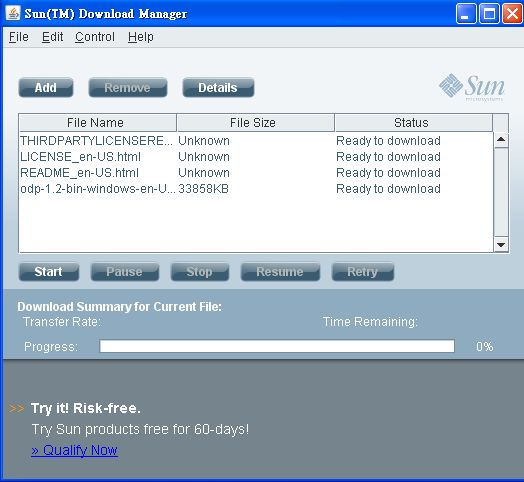524x482 pixels.
Task: Click the Pause button
Action: (x=125, y=272)
